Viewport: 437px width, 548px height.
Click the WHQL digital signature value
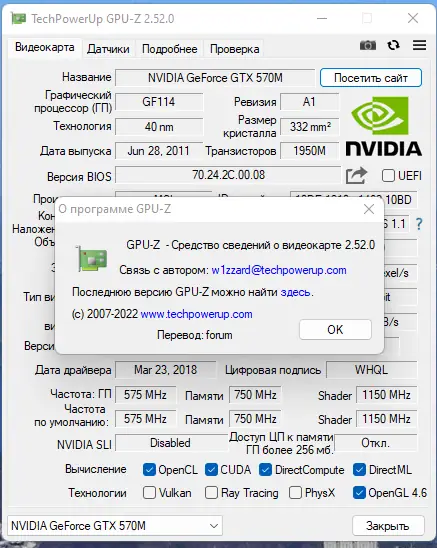point(371,370)
